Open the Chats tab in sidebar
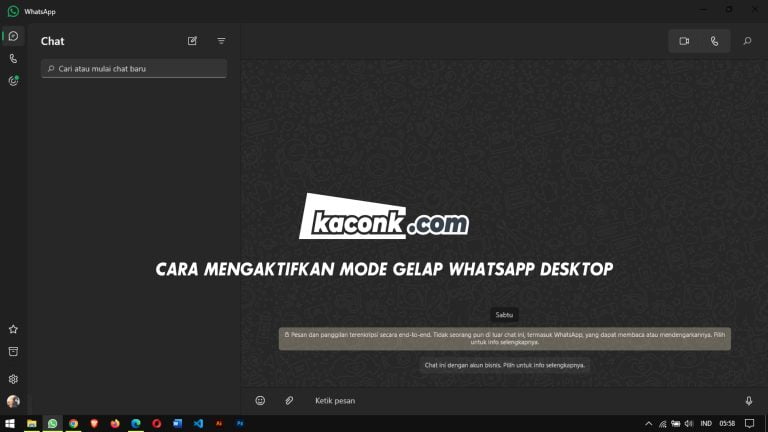This screenshot has width=768, height=432. 13,36
